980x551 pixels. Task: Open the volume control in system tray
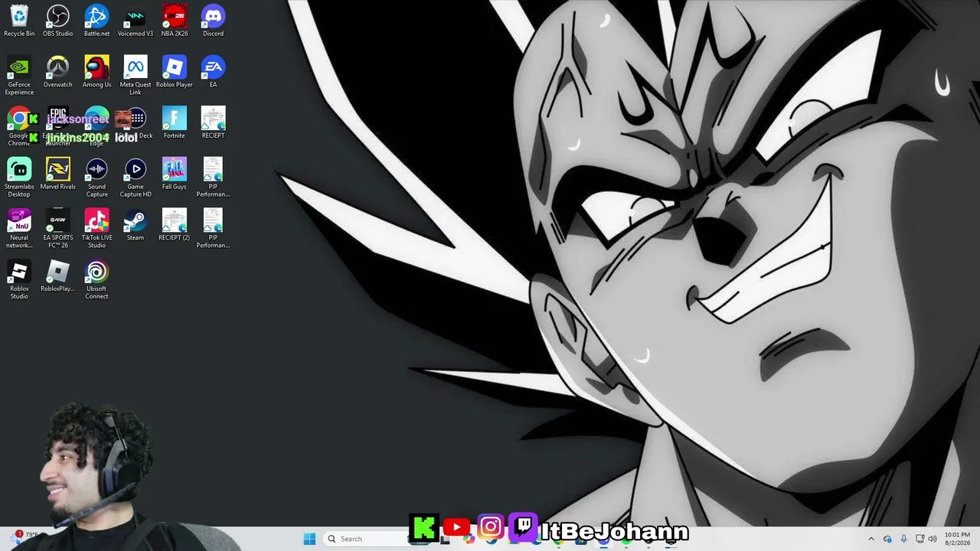tap(933, 539)
